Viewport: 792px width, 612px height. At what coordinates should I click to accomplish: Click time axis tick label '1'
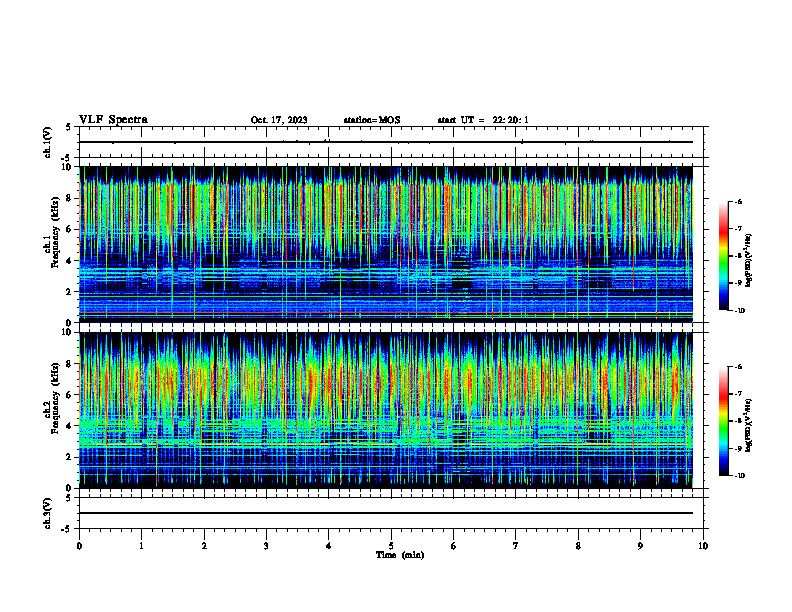[142, 546]
